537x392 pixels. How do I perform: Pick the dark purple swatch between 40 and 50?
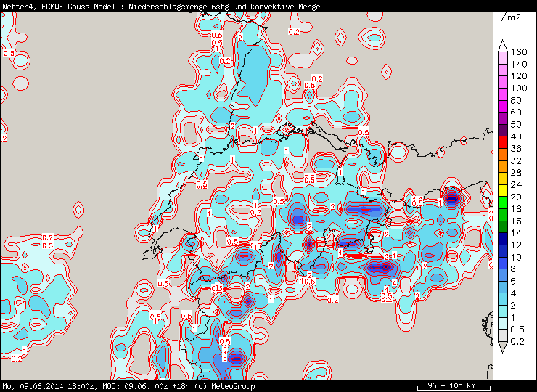coord(503,130)
